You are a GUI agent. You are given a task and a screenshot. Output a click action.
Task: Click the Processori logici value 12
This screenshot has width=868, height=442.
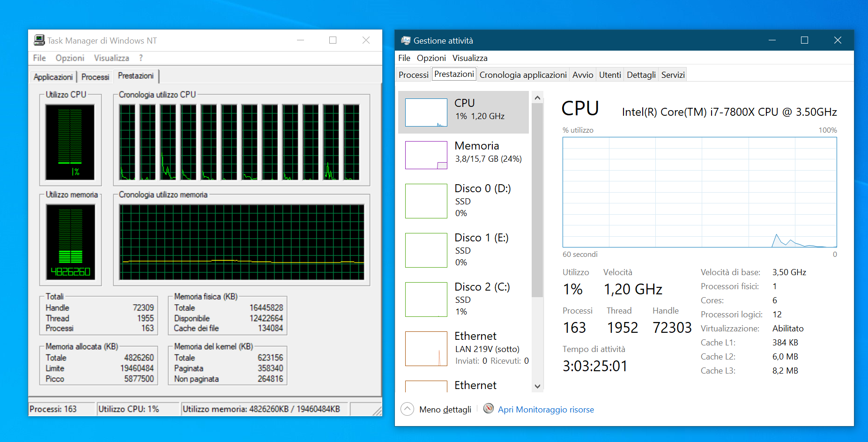(777, 315)
